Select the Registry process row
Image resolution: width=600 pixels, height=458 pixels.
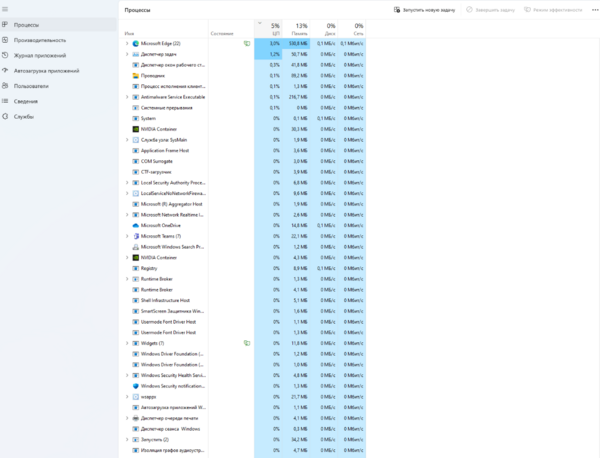[243, 268]
